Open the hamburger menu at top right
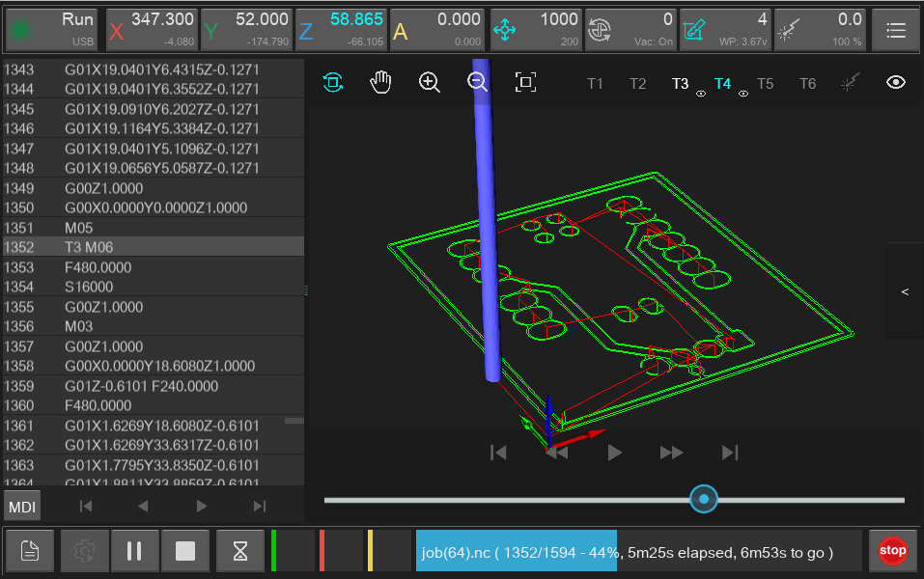This screenshot has width=924, height=579. click(895, 29)
